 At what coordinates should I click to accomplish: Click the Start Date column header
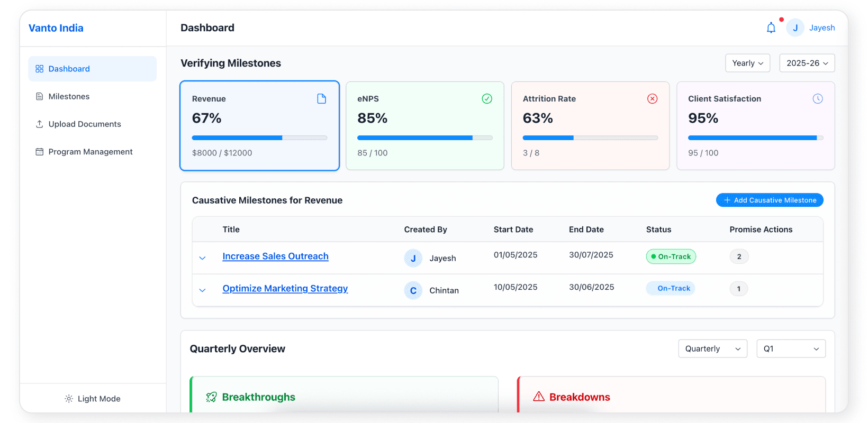coord(513,229)
